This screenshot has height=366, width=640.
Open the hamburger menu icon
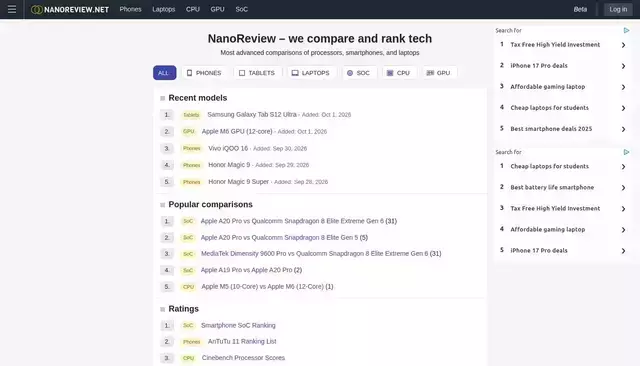(x=12, y=9)
